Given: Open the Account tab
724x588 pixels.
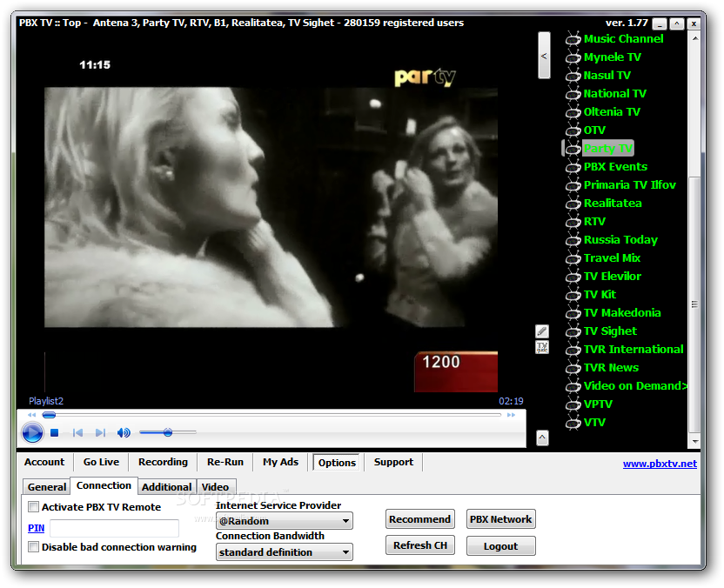Looking at the screenshot, I should [44, 462].
